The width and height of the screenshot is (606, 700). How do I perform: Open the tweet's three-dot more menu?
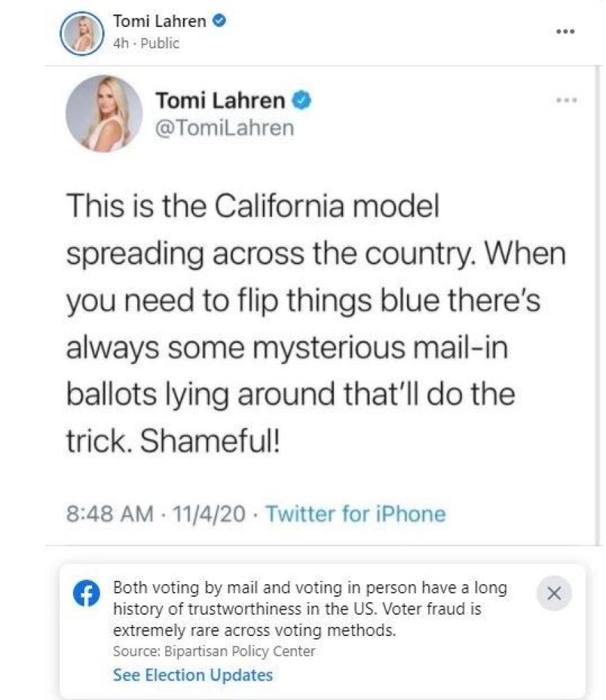coord(566,100)
